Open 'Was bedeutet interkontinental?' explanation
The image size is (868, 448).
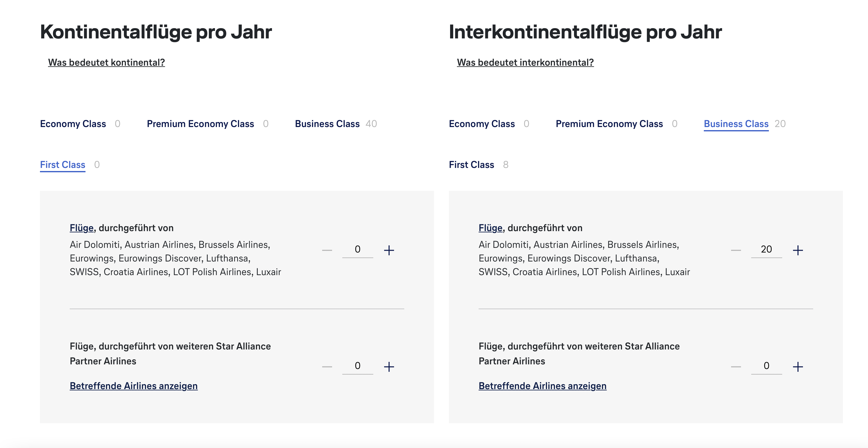tap(525, 62)
